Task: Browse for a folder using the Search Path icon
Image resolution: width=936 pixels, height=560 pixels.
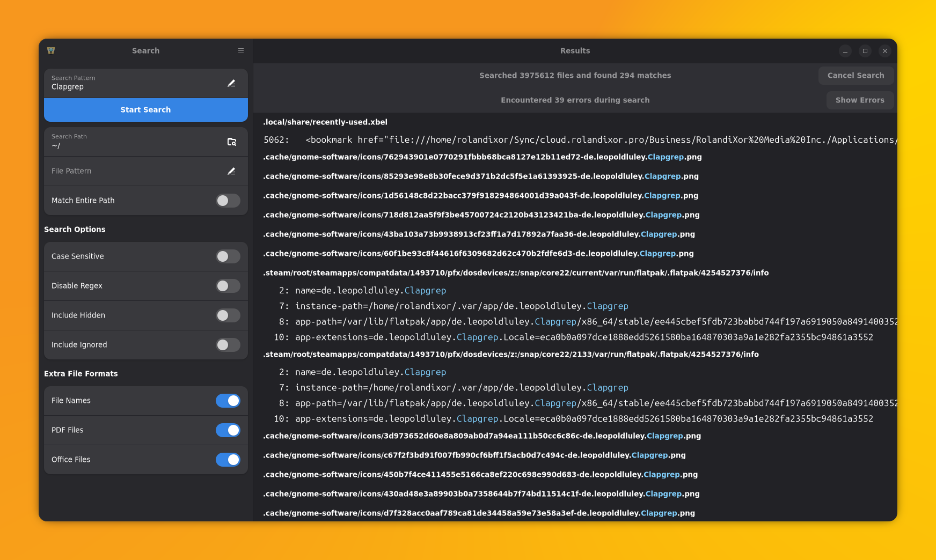Action: 231,142
